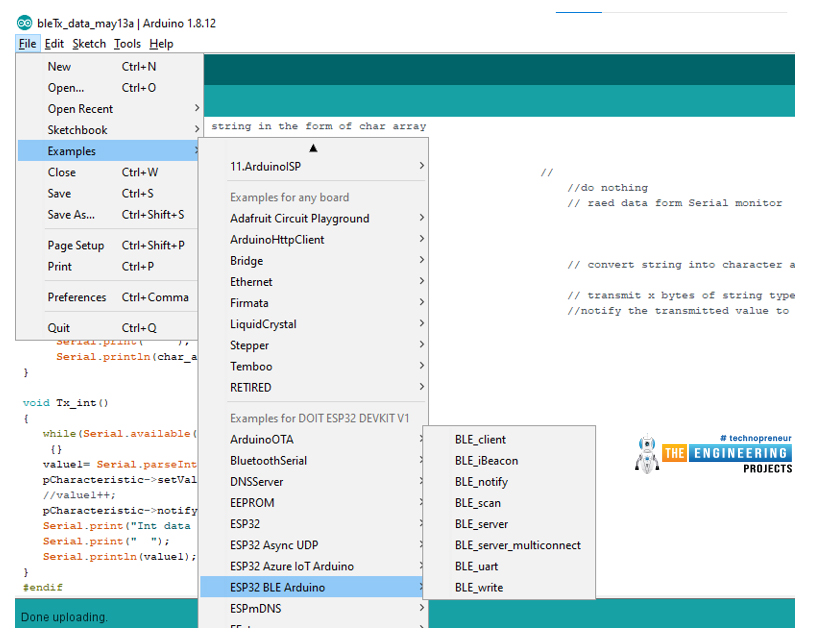Expand the 11.ArduinoISP examples
Viewport: 815px width, 641px height.
click(x=313, y=166)
